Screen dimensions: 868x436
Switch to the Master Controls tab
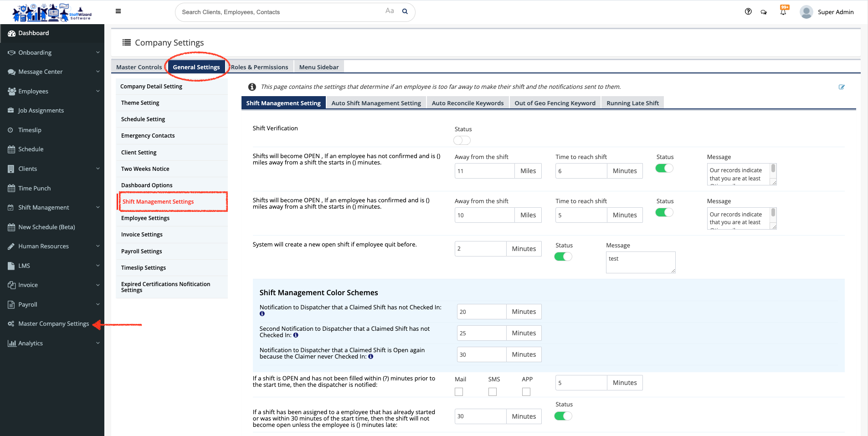coord(139,67)
